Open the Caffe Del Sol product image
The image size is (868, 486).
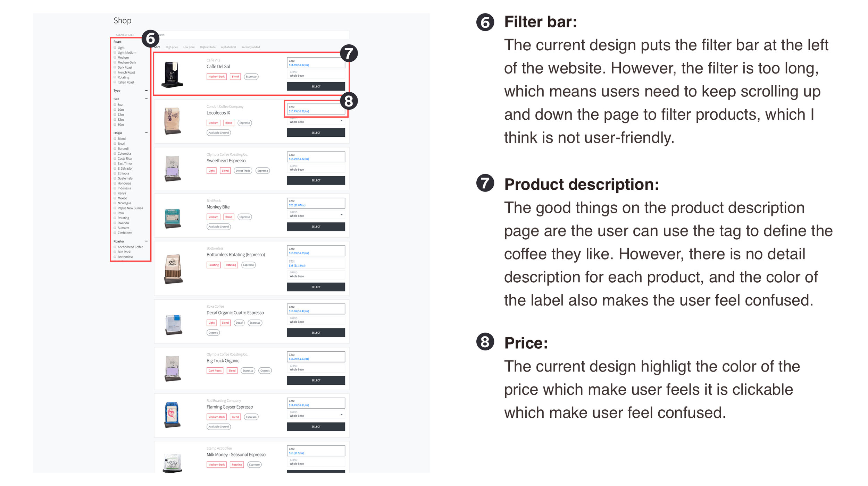coord(172,75)
